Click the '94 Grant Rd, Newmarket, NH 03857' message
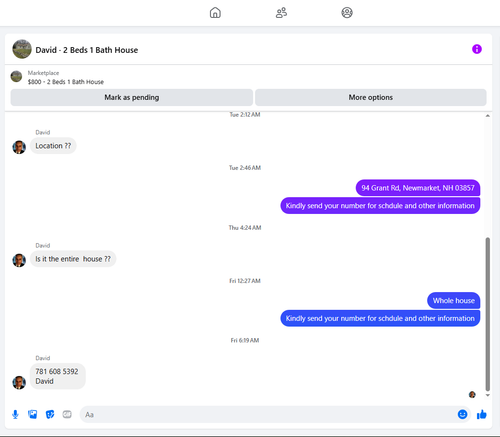500x437 pixels. pyautogui.click(x=418, y=188)
